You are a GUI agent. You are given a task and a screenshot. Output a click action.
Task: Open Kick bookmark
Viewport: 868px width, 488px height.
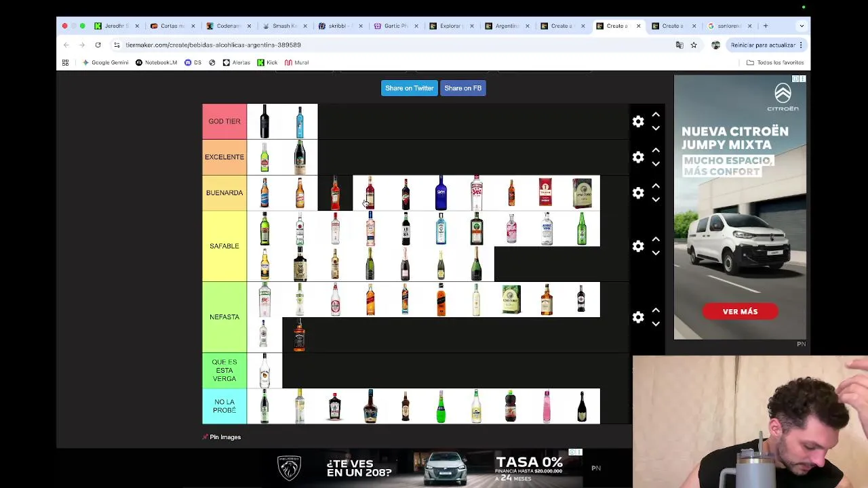(267, 62)
